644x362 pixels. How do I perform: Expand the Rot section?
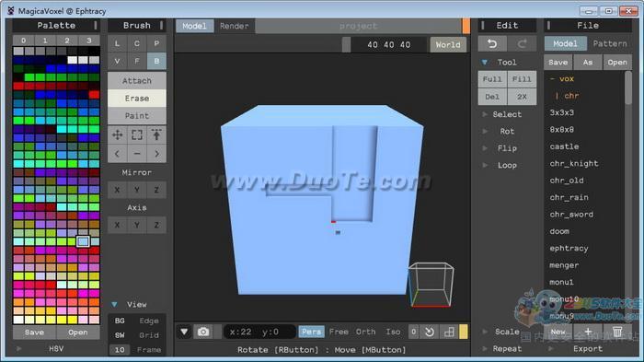coord(507,131)
